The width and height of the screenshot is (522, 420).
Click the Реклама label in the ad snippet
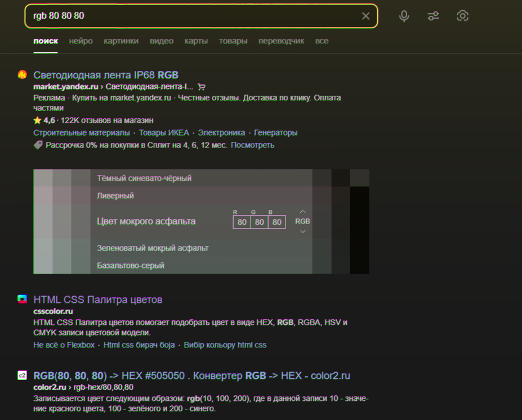click(x=49, y=98)
